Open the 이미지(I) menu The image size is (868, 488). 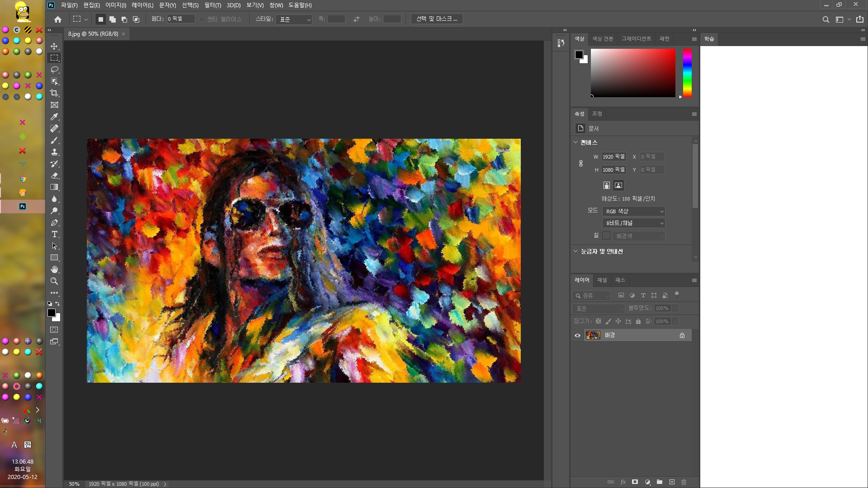point(116,5)
